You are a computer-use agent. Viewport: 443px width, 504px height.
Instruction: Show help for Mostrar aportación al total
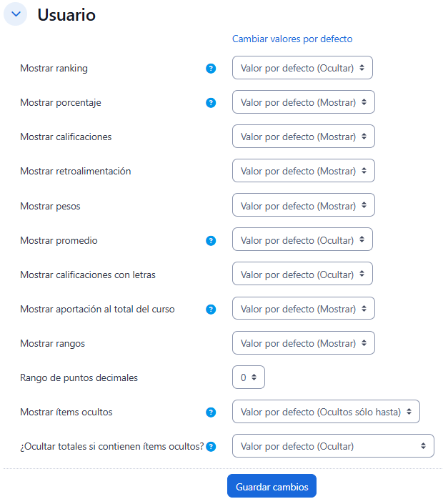click(211, 310)
